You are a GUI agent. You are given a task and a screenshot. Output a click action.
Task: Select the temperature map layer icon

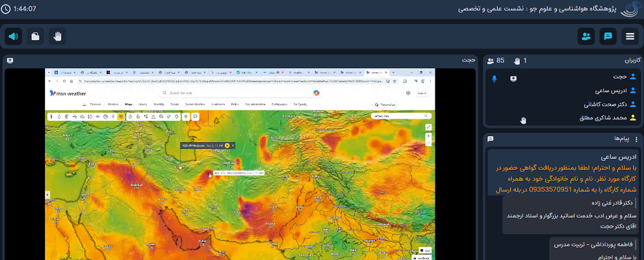[x=51, y=116]
